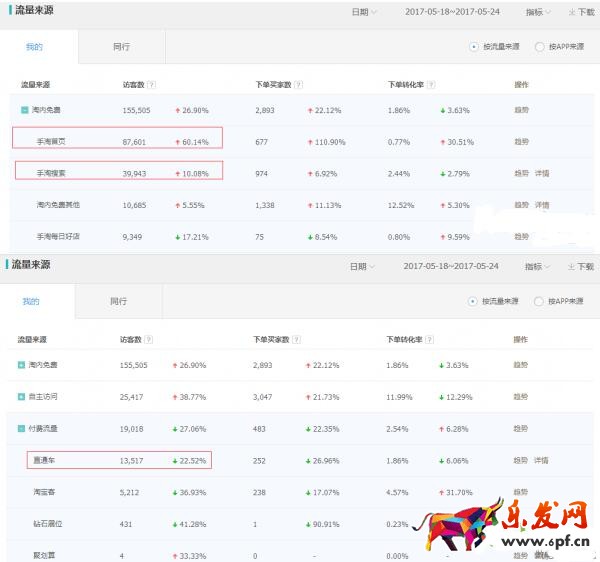Screen dimensions: 600x562
Task: Click visitor count 13,517
Action: point(131,461)
